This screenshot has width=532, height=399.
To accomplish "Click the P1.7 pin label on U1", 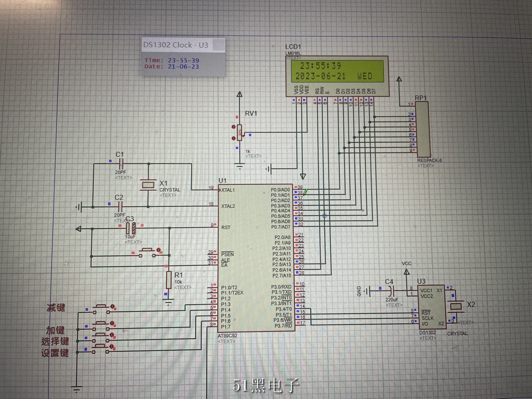I will point(226,326).
